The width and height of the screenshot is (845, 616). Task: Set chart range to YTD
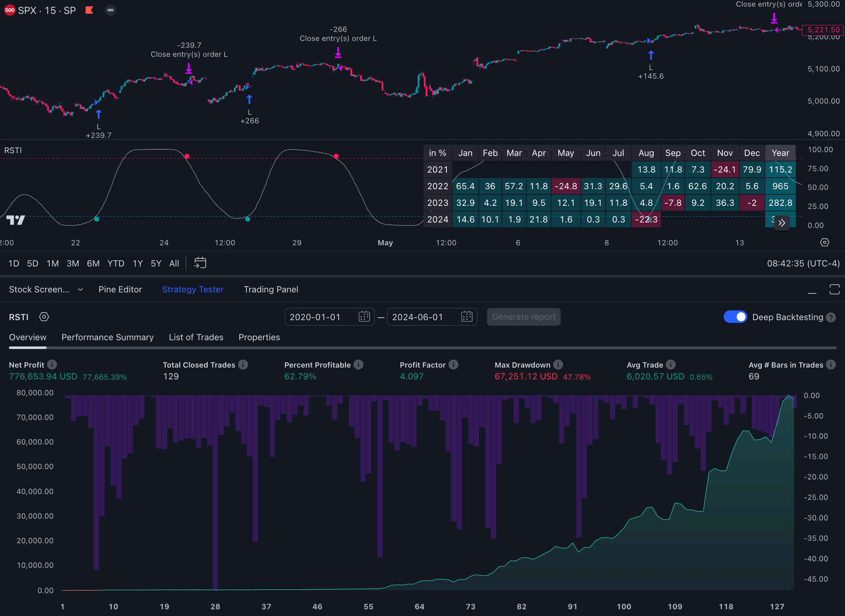point(116,263)
